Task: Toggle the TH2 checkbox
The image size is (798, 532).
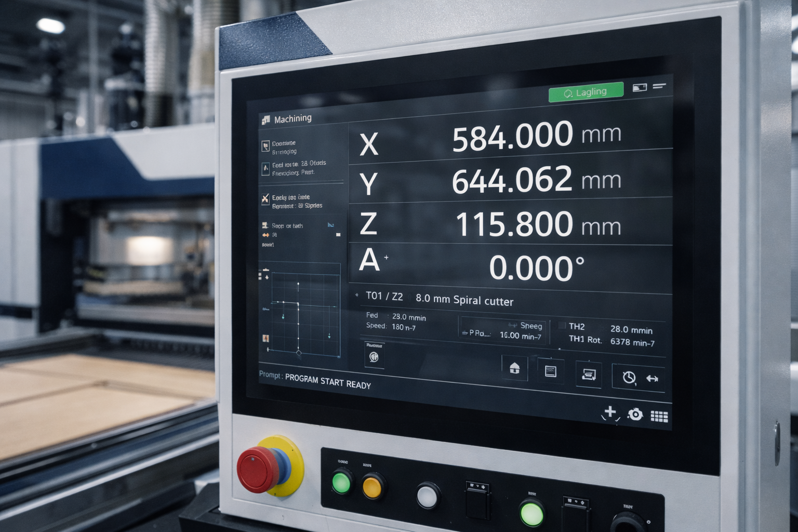Action: tap(562, 326)
